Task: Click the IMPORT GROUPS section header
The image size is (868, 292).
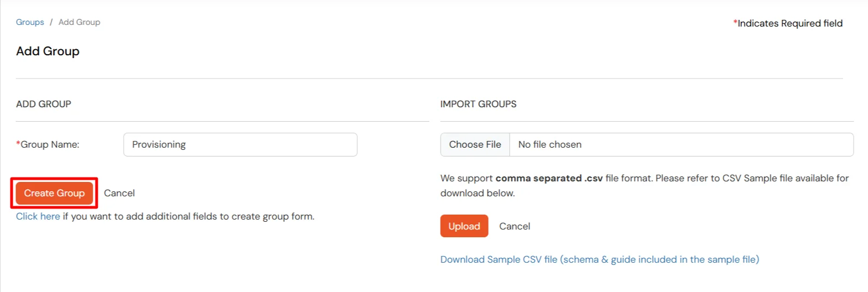Action: click(478, 104)
